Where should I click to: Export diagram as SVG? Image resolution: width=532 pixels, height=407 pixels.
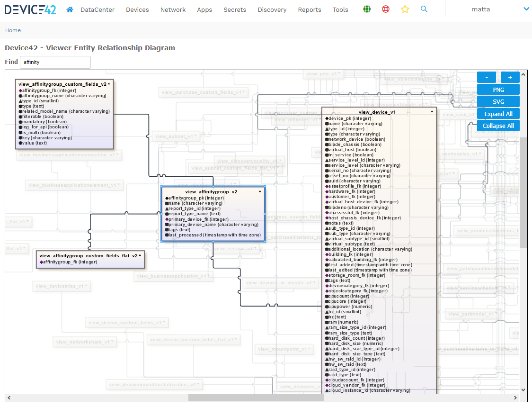pos(498,101)
